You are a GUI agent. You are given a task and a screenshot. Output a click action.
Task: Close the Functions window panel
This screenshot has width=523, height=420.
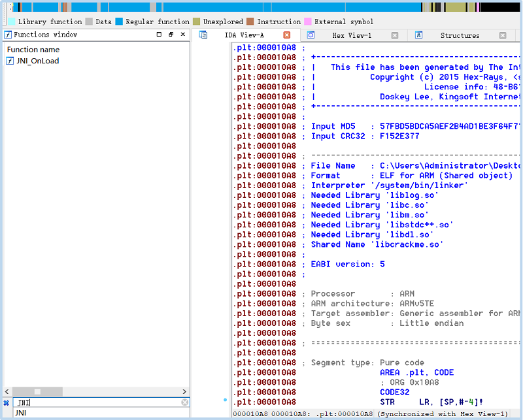183,35
